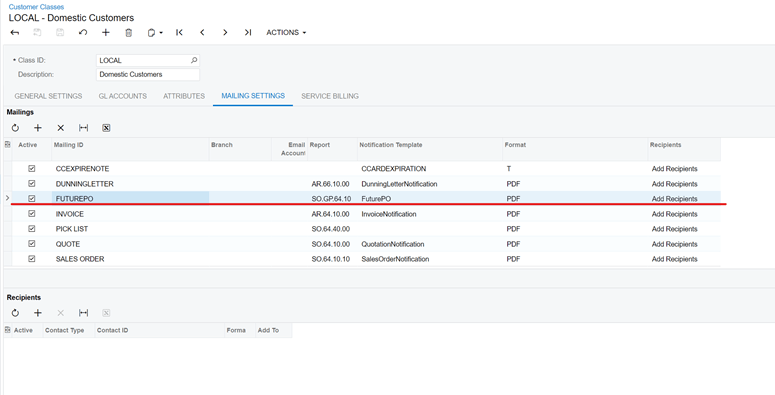Image resolution: width=775 pixels, height=395 pixels.
Task: Toggle Active checkbox for SALES ORDER
Action: [32, 259]
